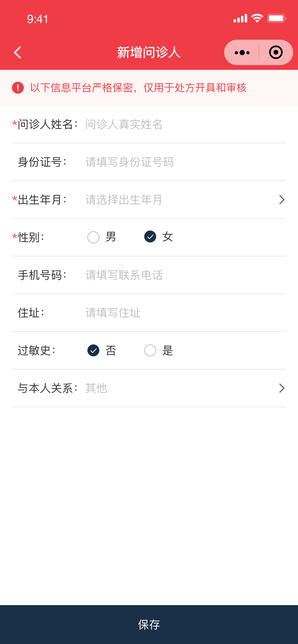This screenshot has width=298, height=644.
Task: Open 与本人关系 selector showing 其他
Action: tap(96, 388)
